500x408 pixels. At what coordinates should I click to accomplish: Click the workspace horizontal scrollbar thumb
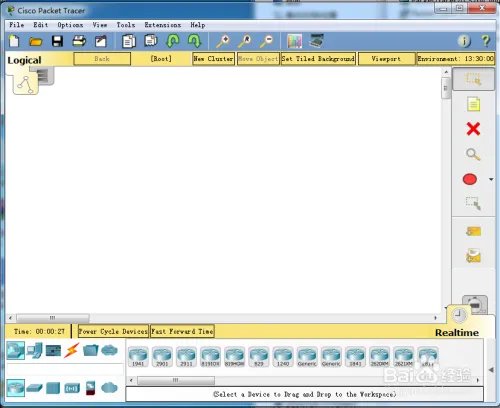coord(53,318)
